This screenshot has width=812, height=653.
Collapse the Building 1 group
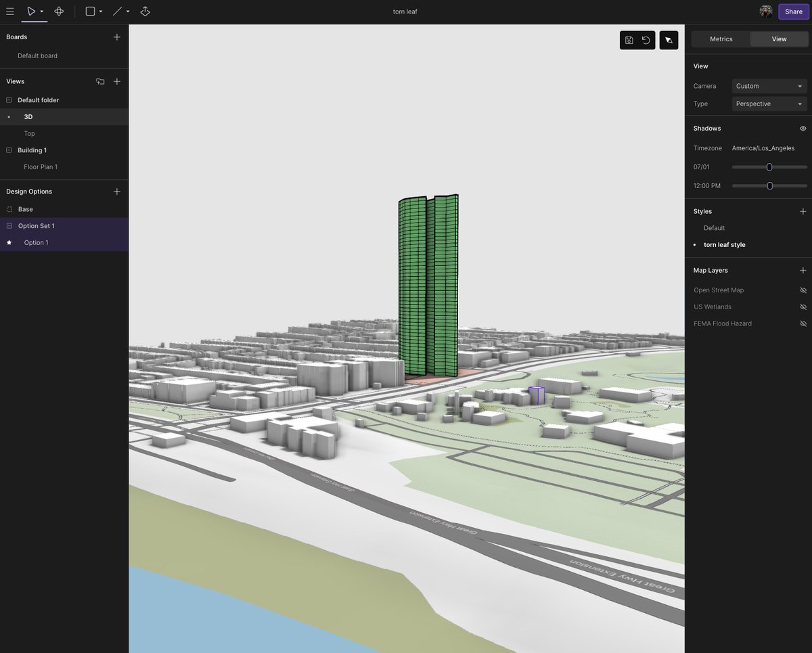coord(9,150)
